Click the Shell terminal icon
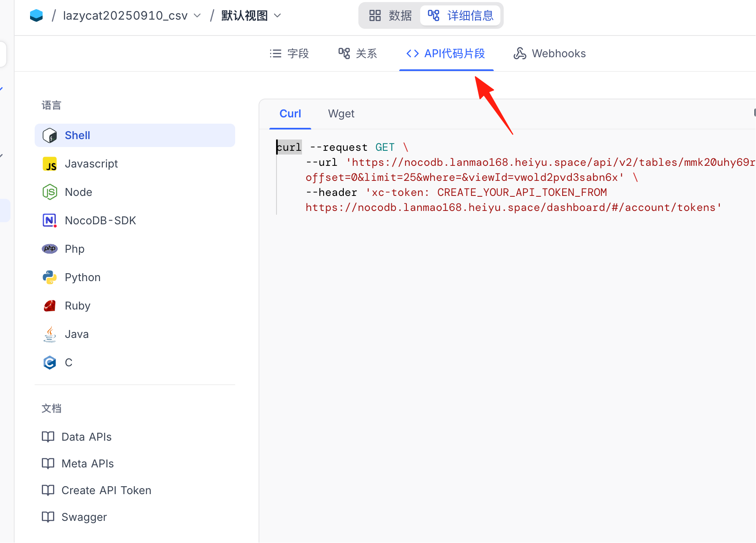This screenshot has width=756, height=543. pyautogui.click(x=50, y=135)
